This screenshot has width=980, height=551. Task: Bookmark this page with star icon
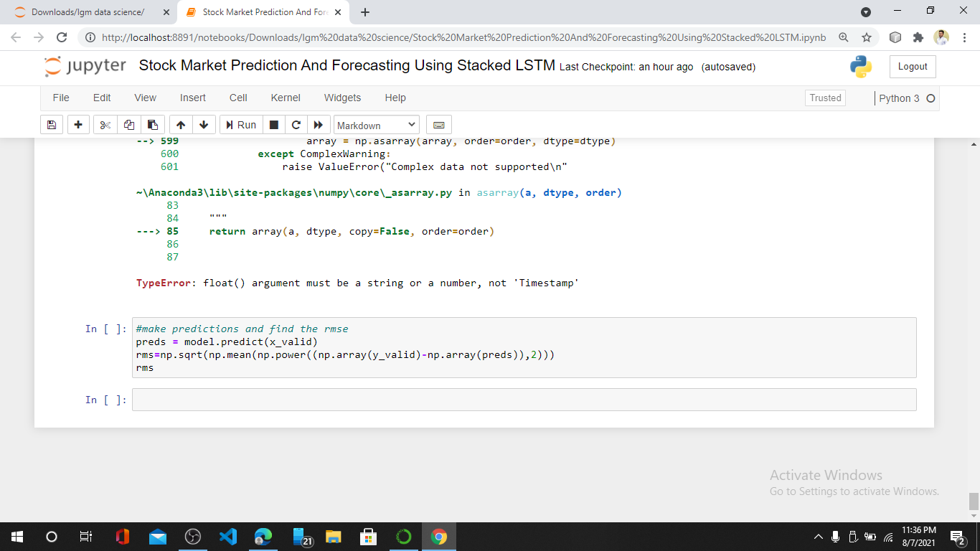[x=866, y=37]
